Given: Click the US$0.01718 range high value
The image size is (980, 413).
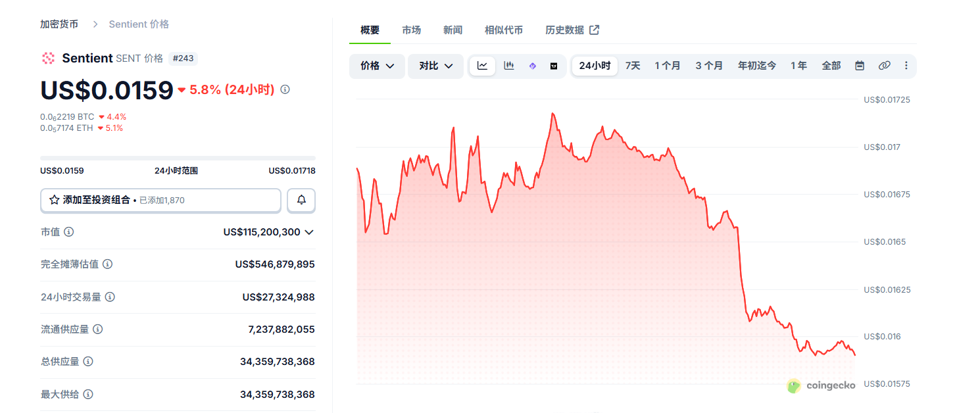Looking at the screenshot, I should (292, 171).
